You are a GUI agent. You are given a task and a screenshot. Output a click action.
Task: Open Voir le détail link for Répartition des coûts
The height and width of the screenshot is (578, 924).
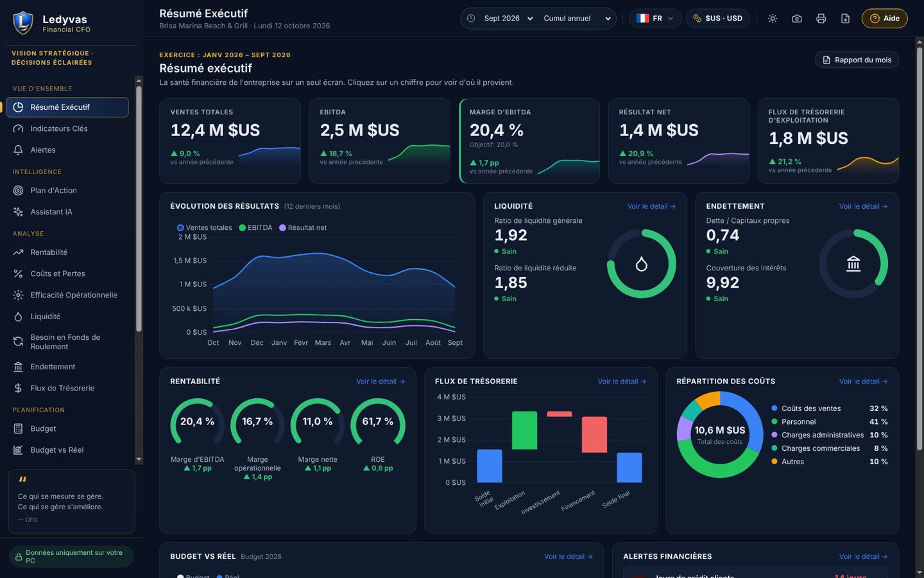863,381
